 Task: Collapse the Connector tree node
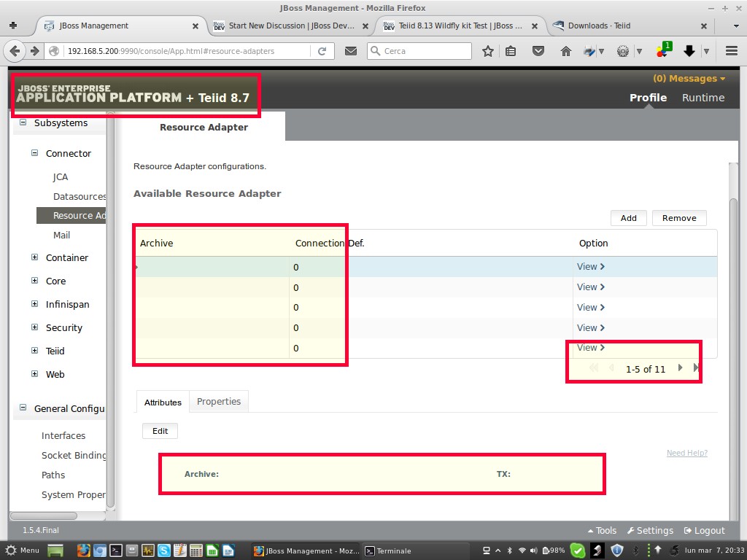tap(34, 153)
